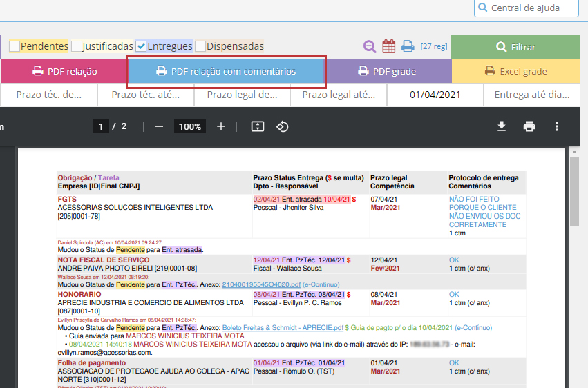Toggle the Dispensadas checkbox

(200, 46)
